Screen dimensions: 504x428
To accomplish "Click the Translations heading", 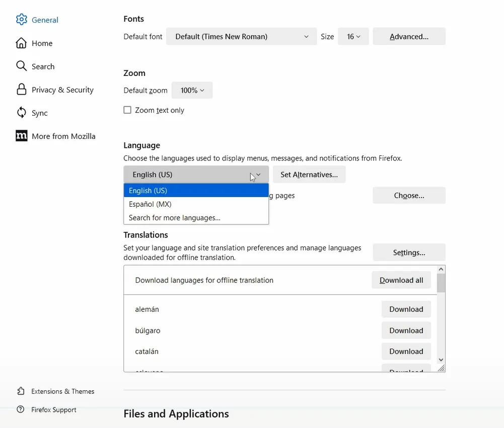I will pos(146,235).
